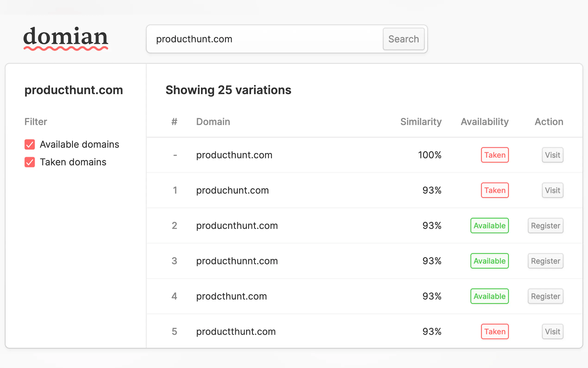
Task: Visit producthunt.com via the Visit button
Action: (x=552, y=155)
